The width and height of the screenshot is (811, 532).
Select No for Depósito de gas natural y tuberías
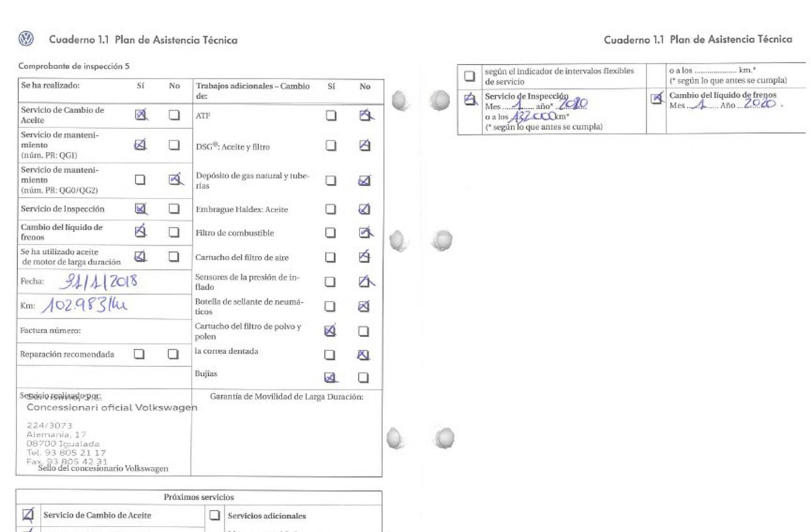[365, 181]
